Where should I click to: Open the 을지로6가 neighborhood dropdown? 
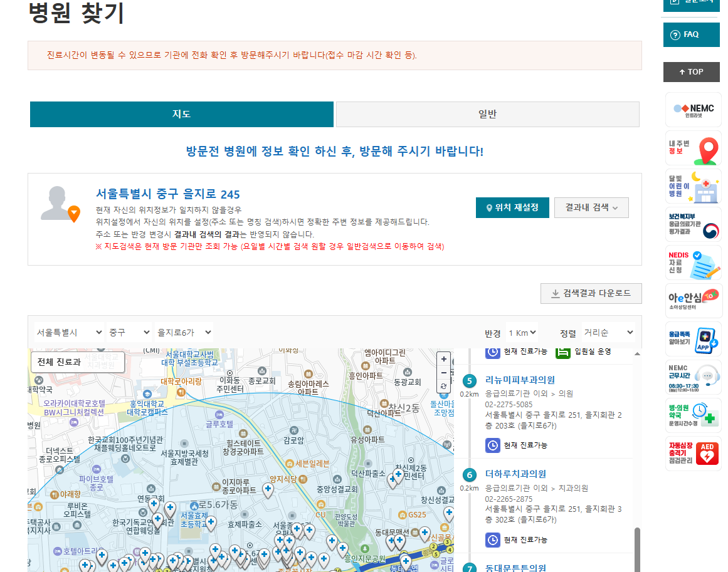(x=184, y=332)
